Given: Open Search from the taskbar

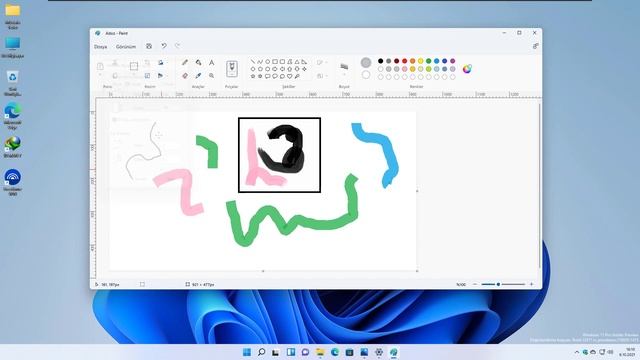Looking at the screenshot, I should pyautogui.click(x=262, y=352).
